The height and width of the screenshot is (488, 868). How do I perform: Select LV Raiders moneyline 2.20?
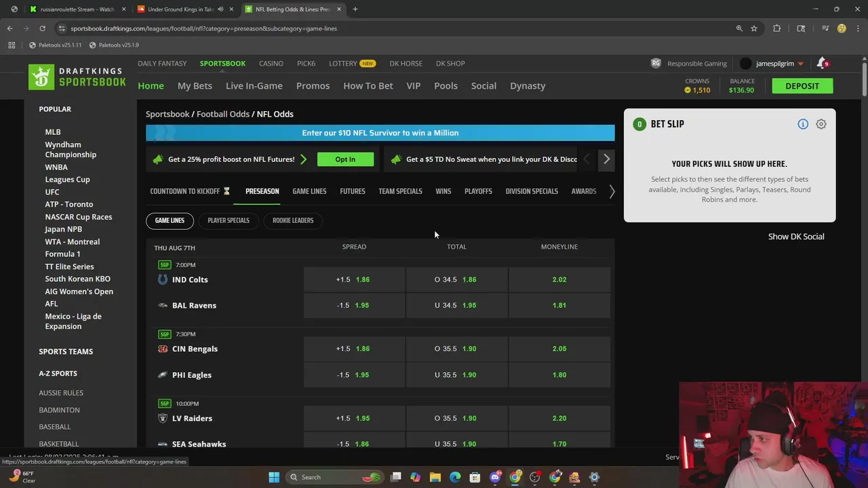click(559, 418)
